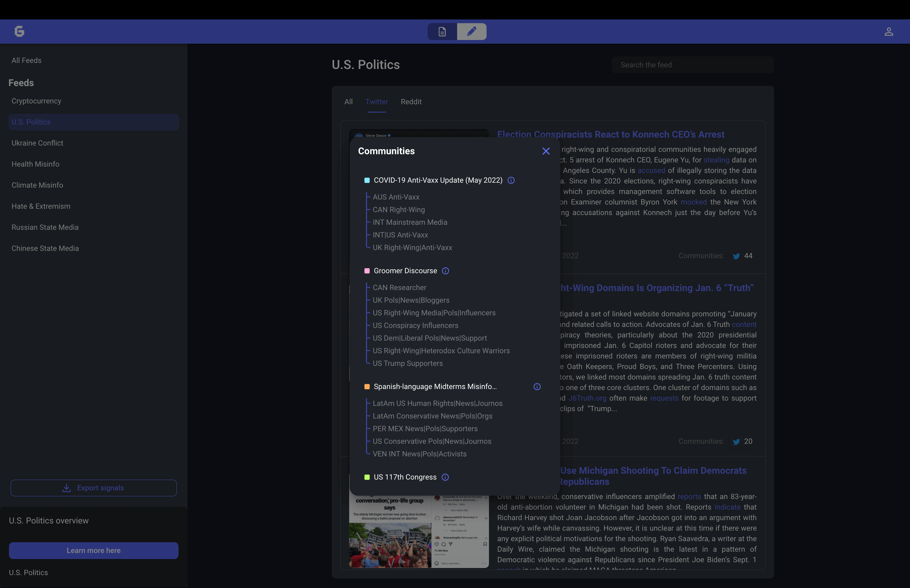Show info for Spanish-language Midterms Misinfo
The image size is (910, 588).
(x=537, y=387)
